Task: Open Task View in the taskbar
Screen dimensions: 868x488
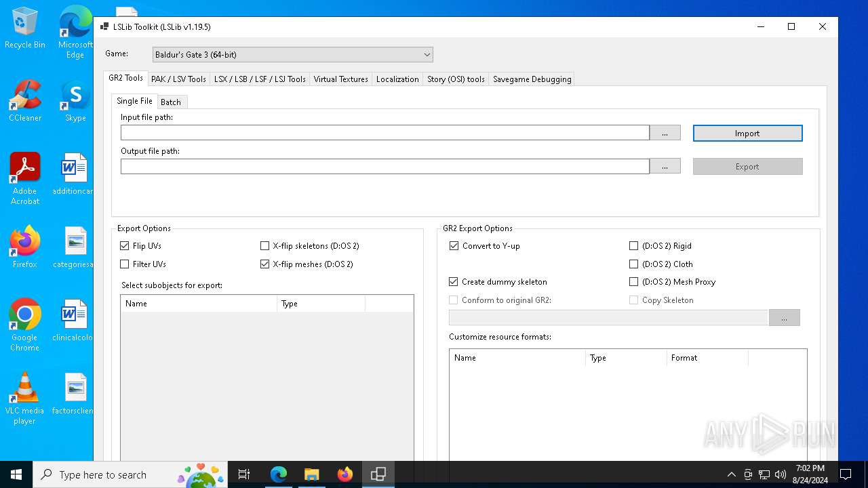Action: [244, 474]
